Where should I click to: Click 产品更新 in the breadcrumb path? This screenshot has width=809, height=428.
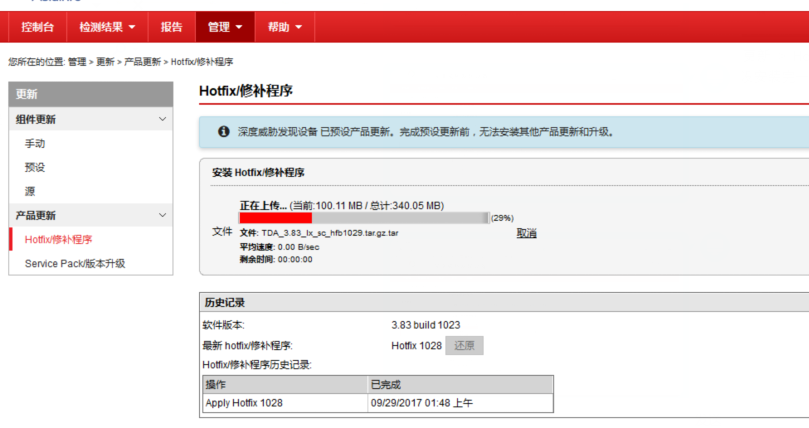142,62
